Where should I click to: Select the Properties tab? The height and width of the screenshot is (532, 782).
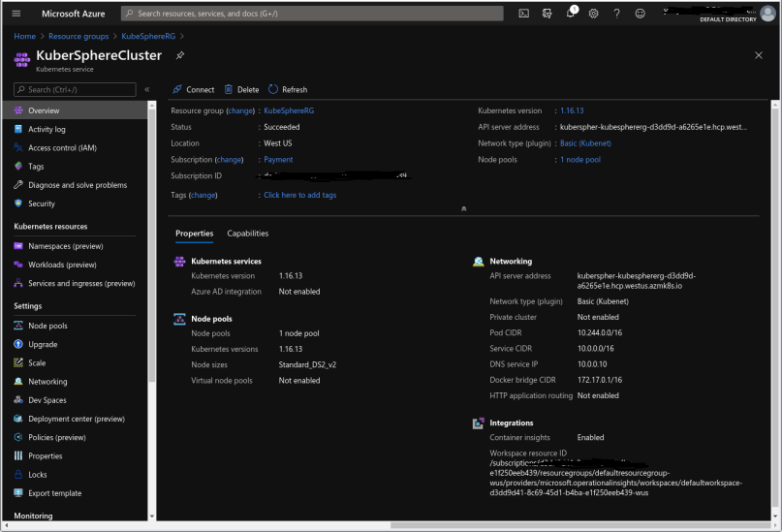pyautogui.click(x=194, y=234)
